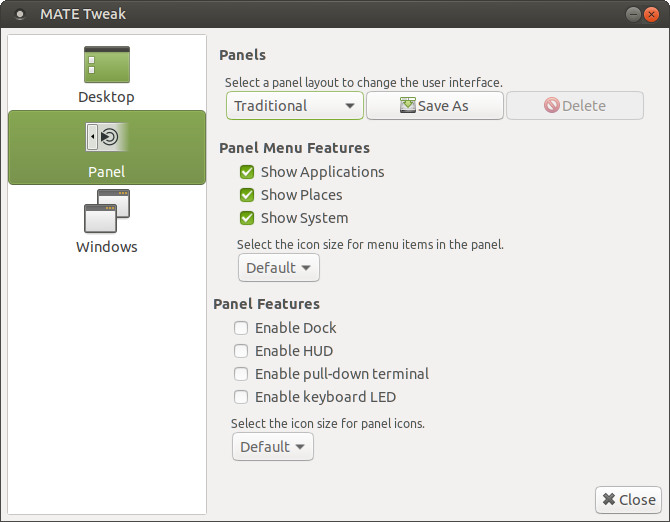Minimize the MATE Tweak window

[633, 15]
